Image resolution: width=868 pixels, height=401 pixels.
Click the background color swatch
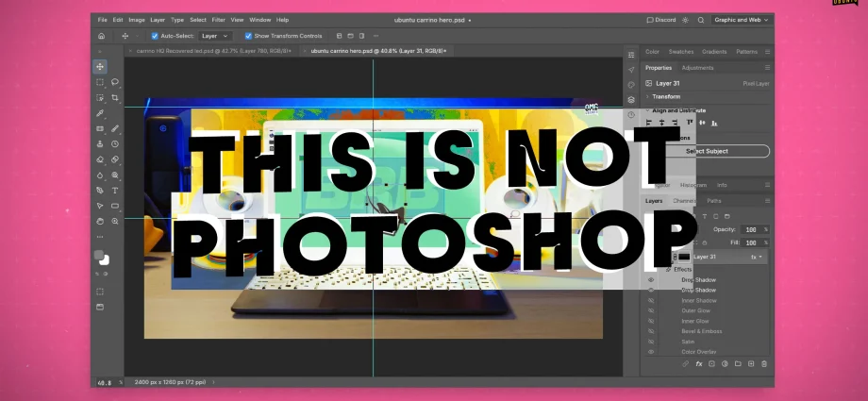[105, 259]
